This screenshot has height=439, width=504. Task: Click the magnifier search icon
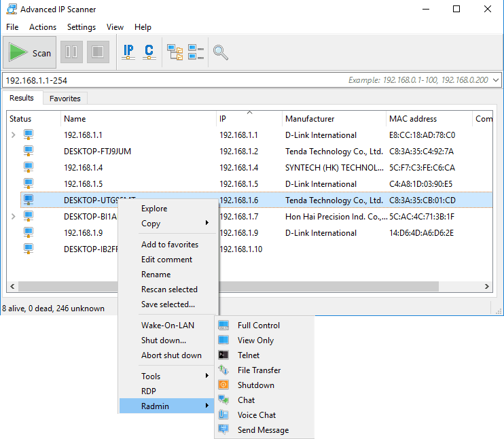click(221, 52)
